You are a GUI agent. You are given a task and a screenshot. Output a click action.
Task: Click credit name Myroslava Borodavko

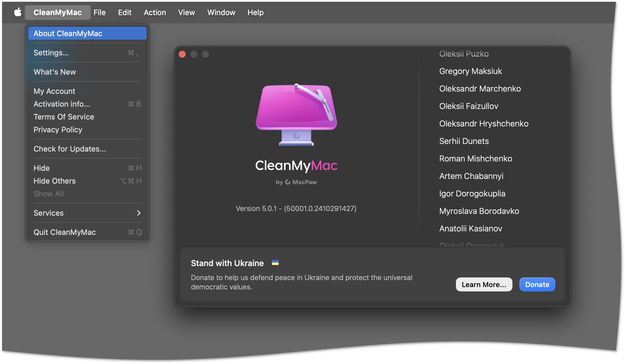point(479,211)
